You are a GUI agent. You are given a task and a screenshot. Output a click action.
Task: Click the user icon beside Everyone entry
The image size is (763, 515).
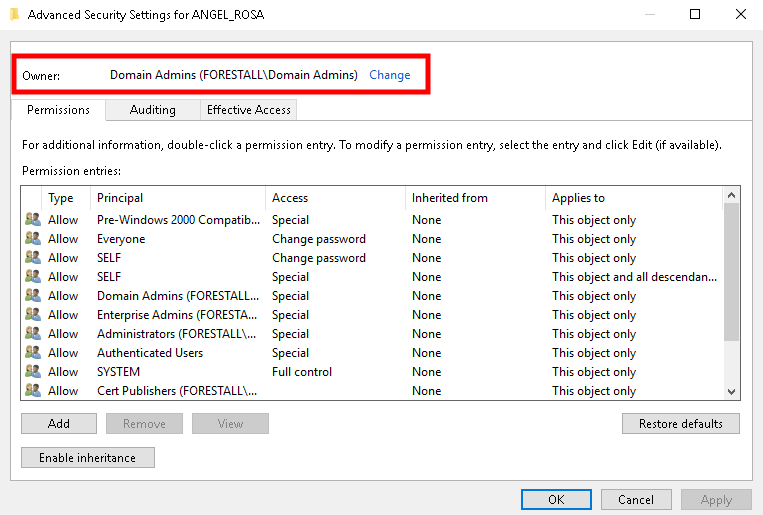coord(33,239)
